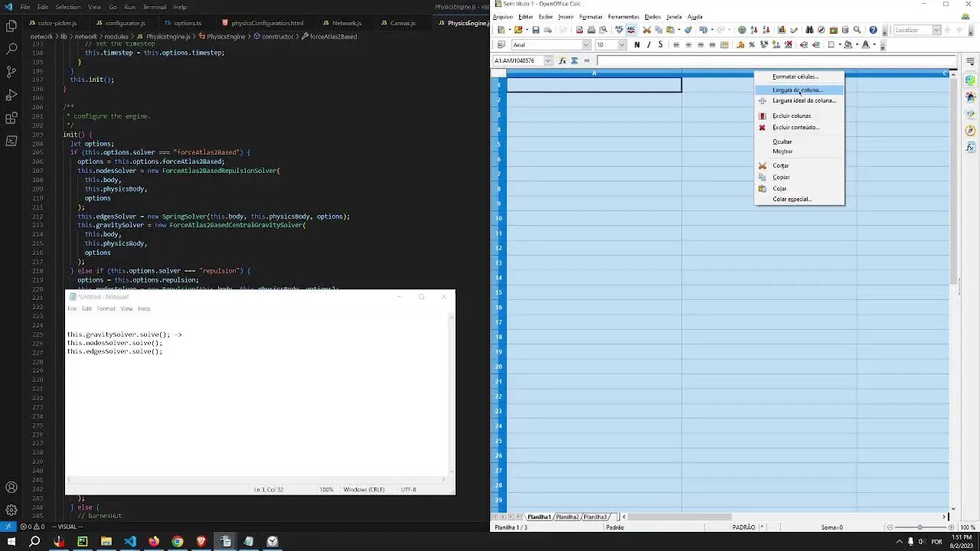Open Terminal menu in VS Code
The image size is (980, 551).
(154, 7)
